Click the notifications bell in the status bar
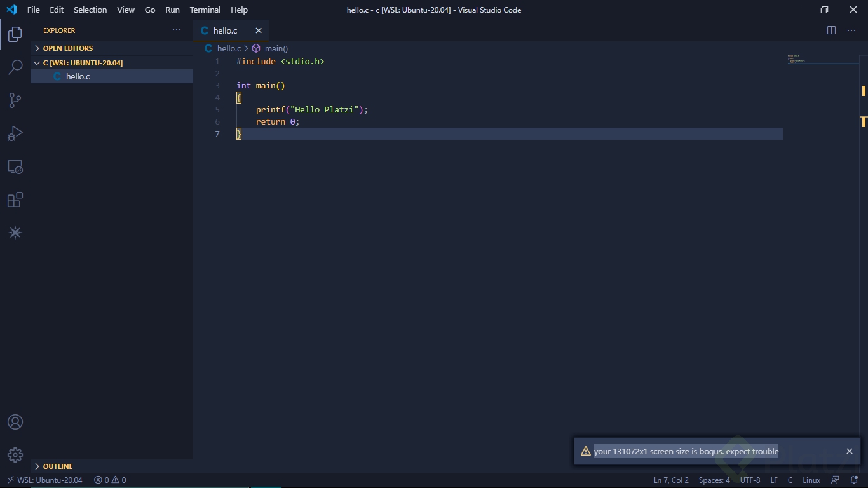868x488 pixels. (855, 480)
